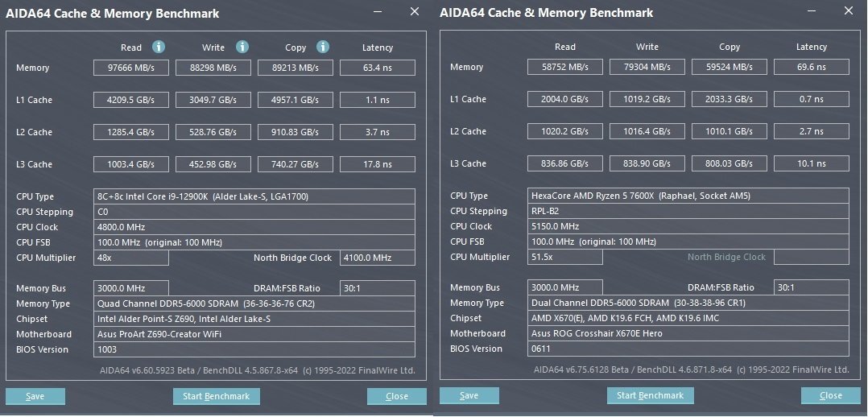Click the 4209.5 GB/s L1 read field
The image size is (868, 417).
coord(131,101)
